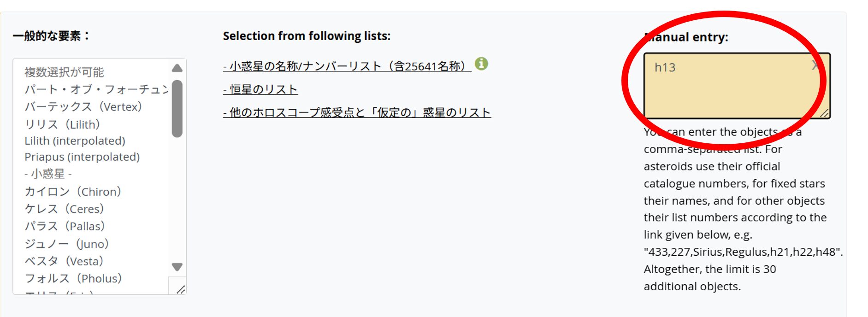This screenshot has width=868, height=317.
Task: Click the general elements list scrollbar thumb
Action: (177, 109)
